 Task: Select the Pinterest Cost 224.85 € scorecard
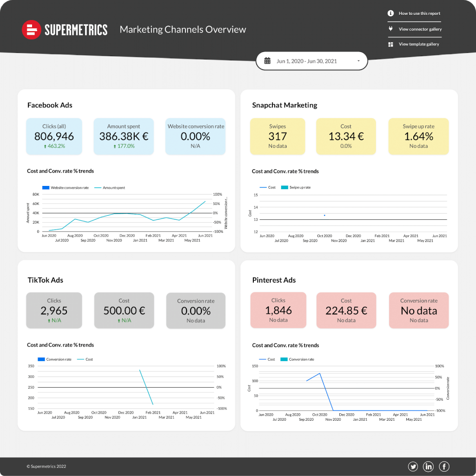(x=346, y=310)
